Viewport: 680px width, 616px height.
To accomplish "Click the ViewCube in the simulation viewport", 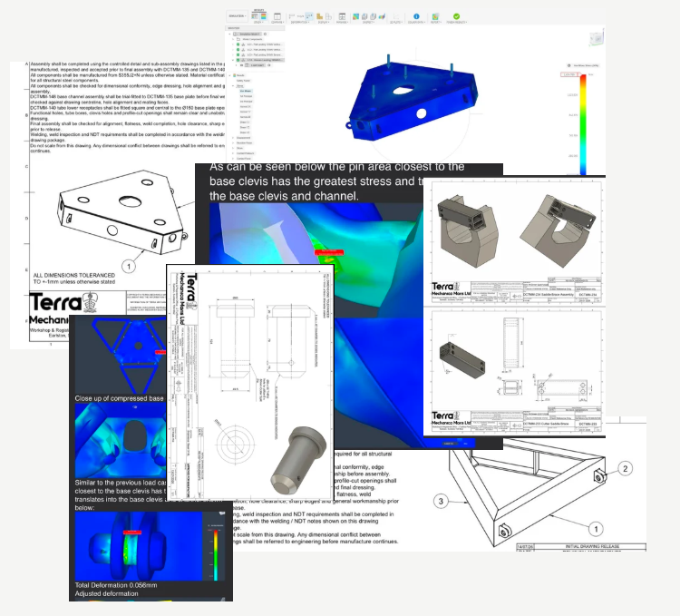I will pyautogui.click(x=597, y=37).
